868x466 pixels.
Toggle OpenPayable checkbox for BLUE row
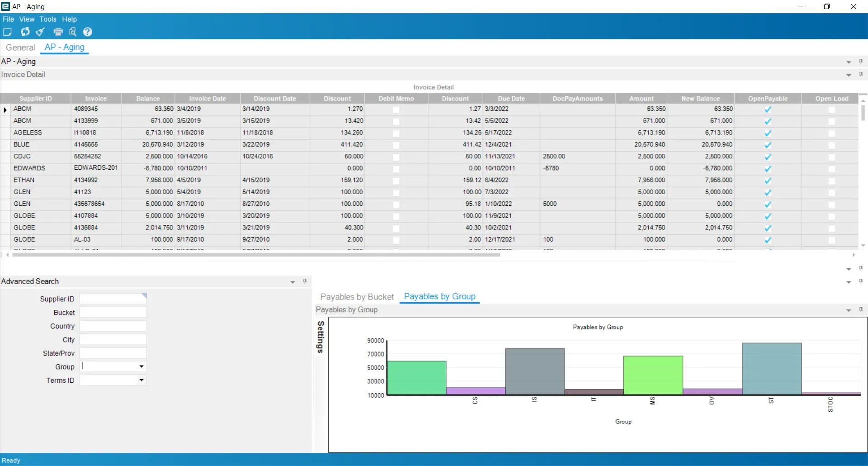pos(768,145)
